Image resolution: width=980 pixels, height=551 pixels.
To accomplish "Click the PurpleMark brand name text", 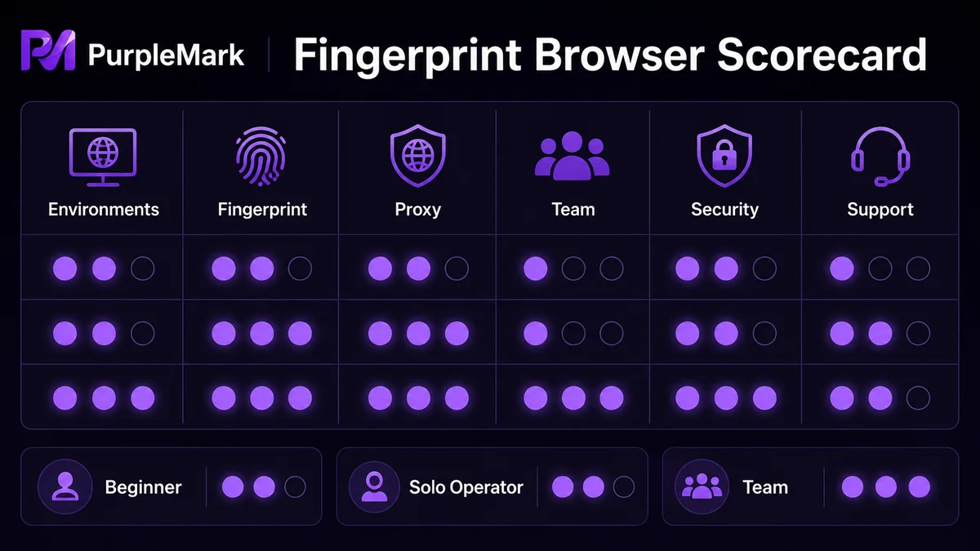I will click(x=166, y=55).
